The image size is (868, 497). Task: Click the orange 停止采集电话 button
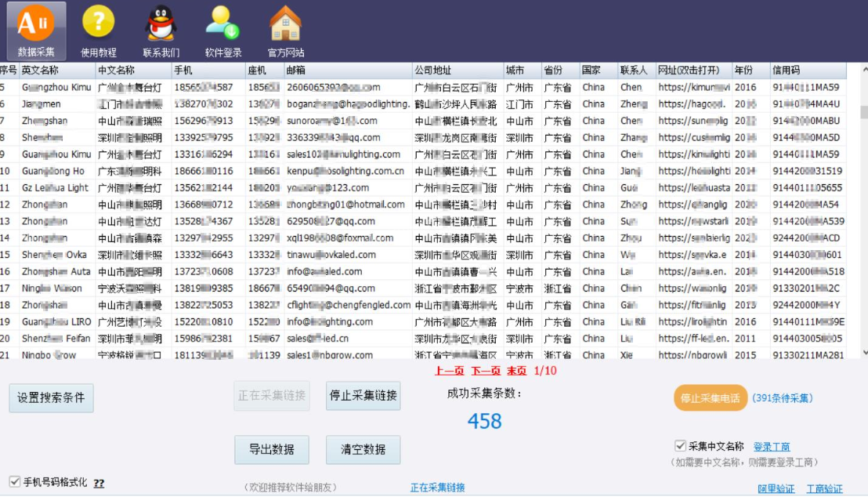[711, 397]
